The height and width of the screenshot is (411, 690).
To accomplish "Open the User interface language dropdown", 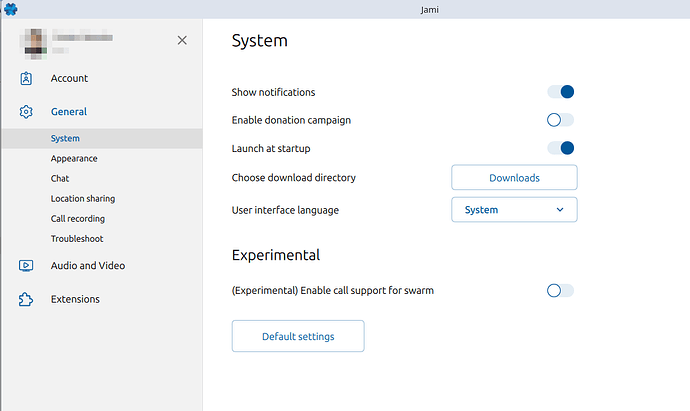I will 513,210.
